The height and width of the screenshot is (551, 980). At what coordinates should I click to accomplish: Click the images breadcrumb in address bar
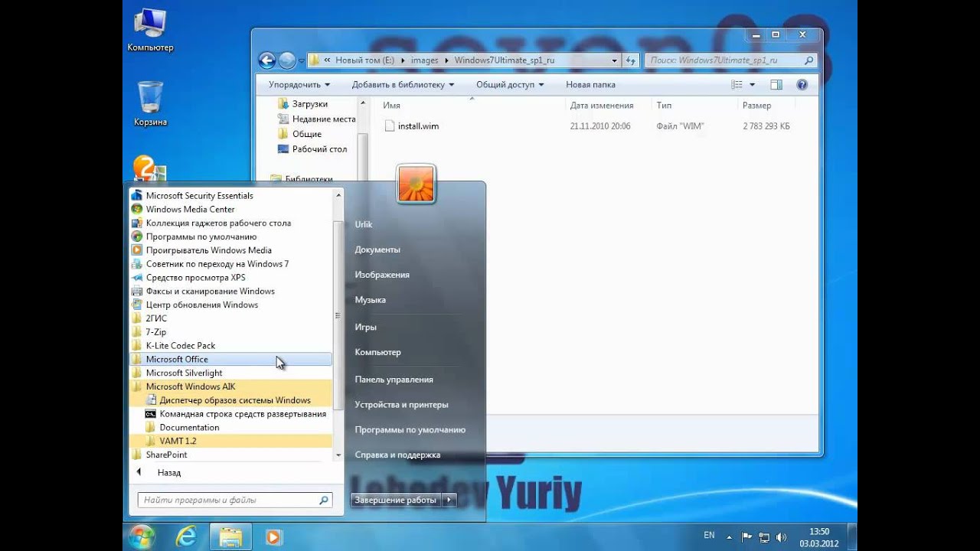pyautogui.click(x=424, y=60)
